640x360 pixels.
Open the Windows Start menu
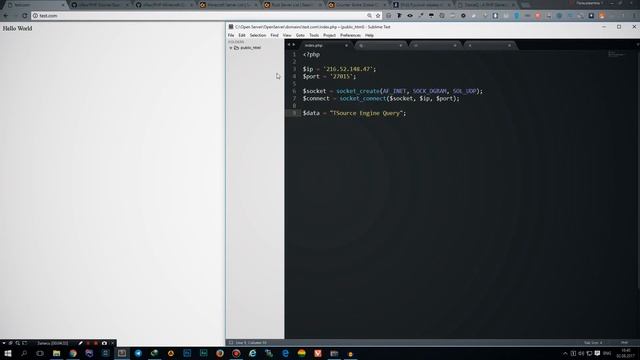coord(8,353)
